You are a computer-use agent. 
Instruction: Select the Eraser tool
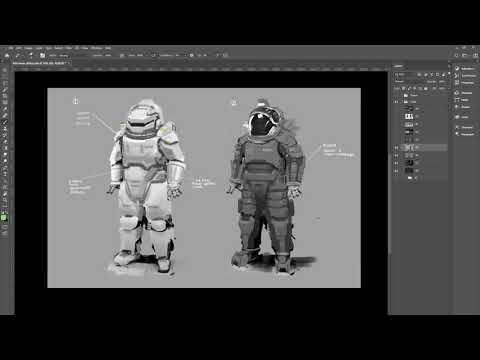pyautogui.click(x=5, y=142)
